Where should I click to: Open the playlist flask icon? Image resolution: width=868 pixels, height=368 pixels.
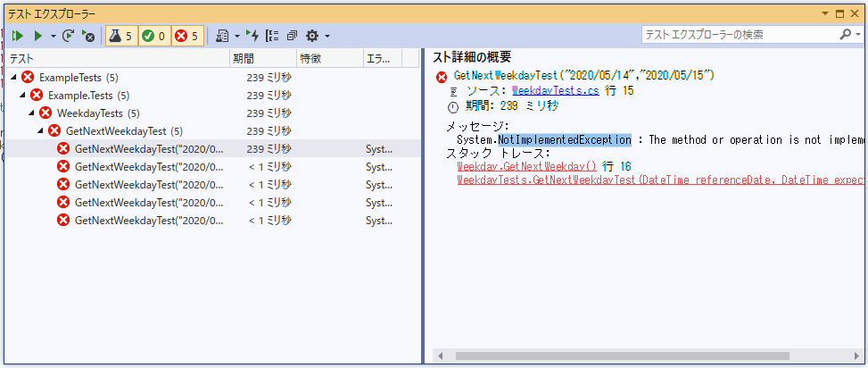[222, 36]
